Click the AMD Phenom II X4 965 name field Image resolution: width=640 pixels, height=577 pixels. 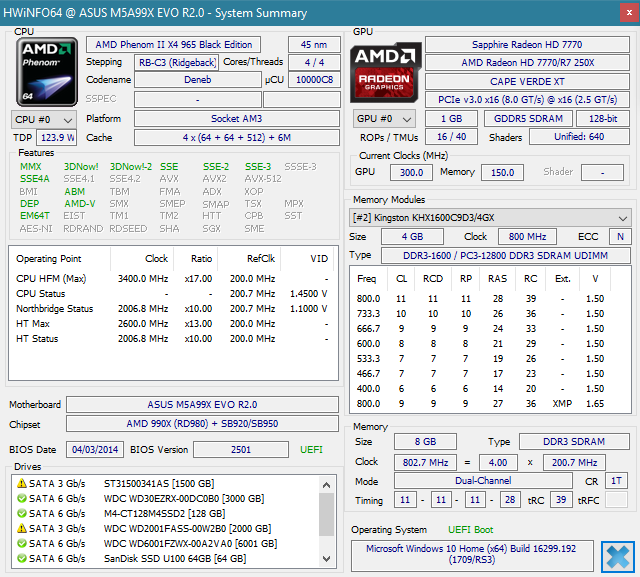(173, 44)
